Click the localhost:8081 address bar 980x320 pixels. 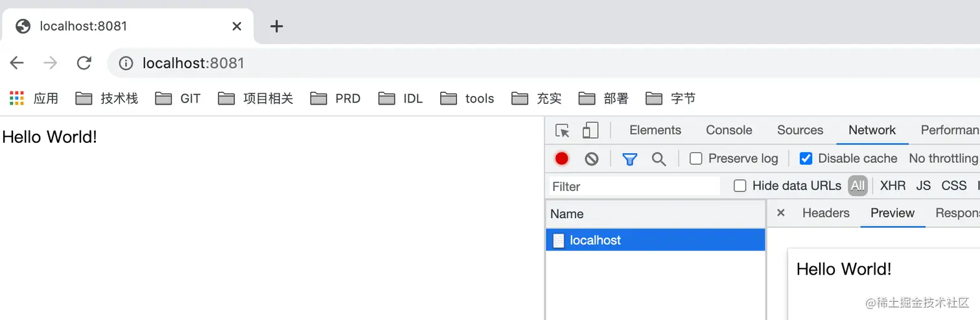click(x=543, y=63)
